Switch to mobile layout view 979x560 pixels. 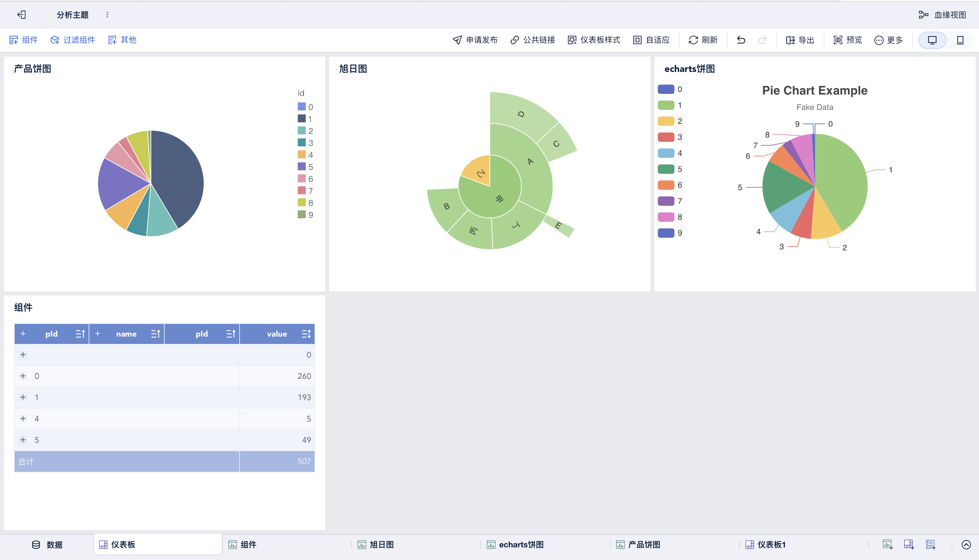(960, 40)
